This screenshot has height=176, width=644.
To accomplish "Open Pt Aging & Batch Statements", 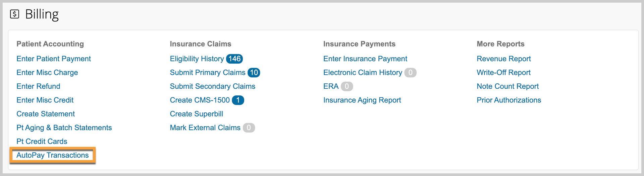I will click(x=64, y=128).
